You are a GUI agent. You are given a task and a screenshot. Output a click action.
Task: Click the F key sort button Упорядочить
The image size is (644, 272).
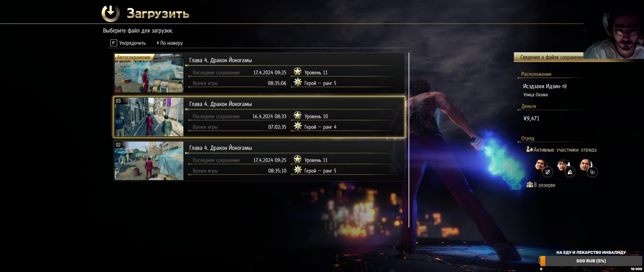point(128,43)
